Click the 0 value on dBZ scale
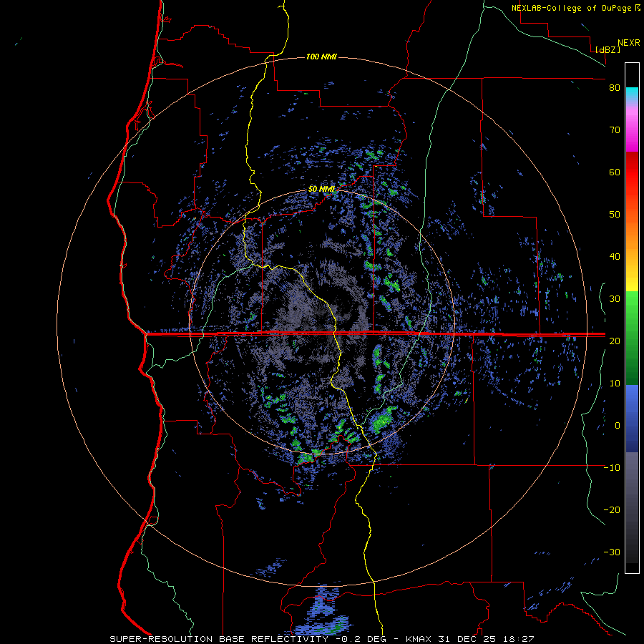This screenshot has width=644, height=644. [x=617, y=426]
